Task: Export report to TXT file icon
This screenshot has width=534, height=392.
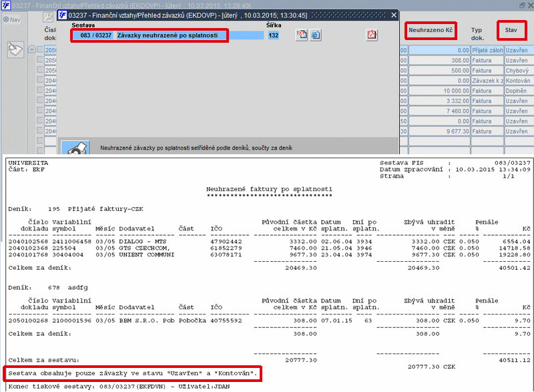Action: click(302, 35)
